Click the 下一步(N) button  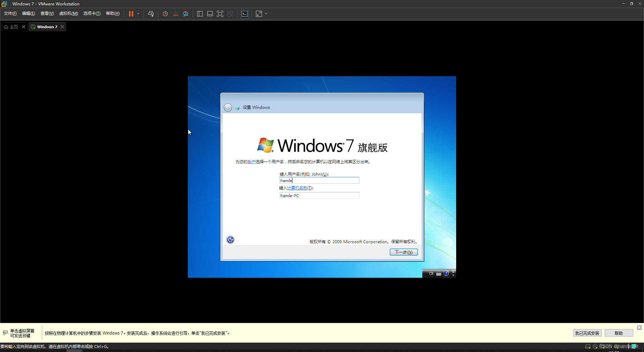404,252
